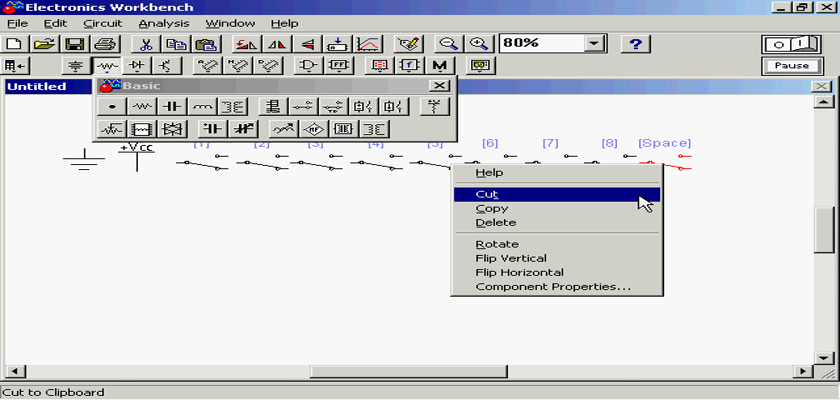Click the Rotate component toolbar icon
Image resolution: width=840 pixels, height=400 pixels.
(x=246, y=44)
